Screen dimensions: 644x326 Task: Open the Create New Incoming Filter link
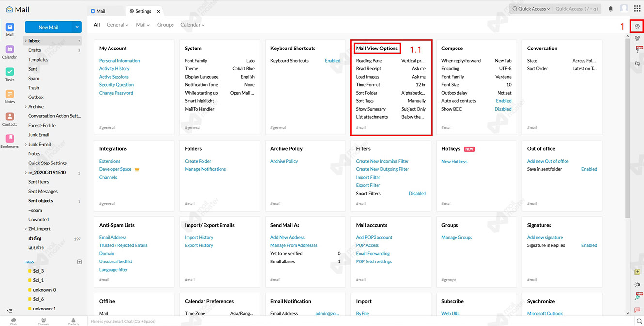tap(382, 161)
